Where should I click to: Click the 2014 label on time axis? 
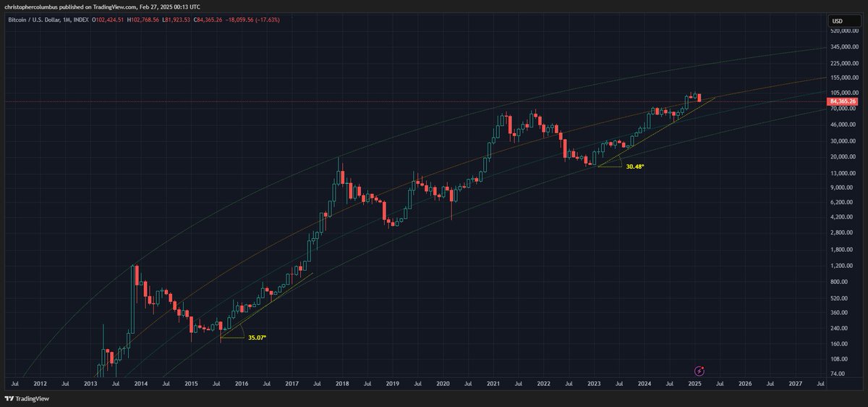click(x=140, y=382)
